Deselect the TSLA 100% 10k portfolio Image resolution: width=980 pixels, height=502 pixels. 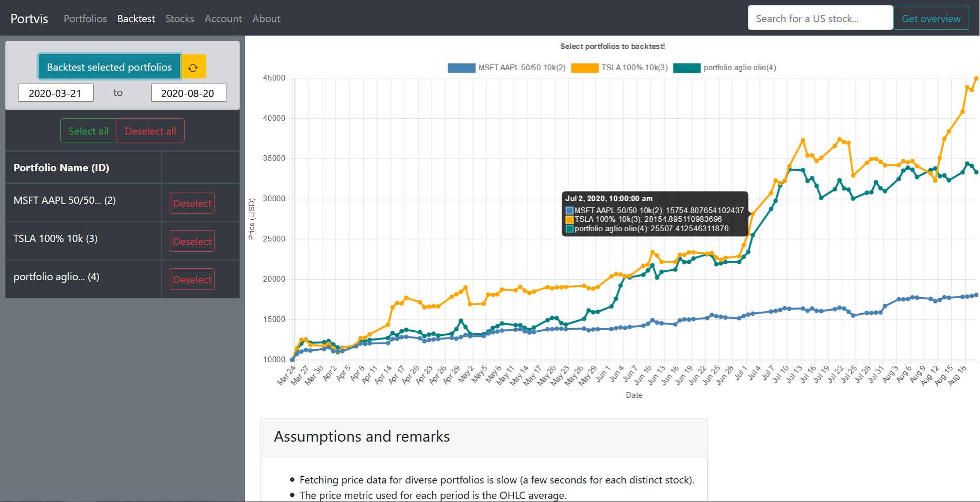tap(192, 241)
